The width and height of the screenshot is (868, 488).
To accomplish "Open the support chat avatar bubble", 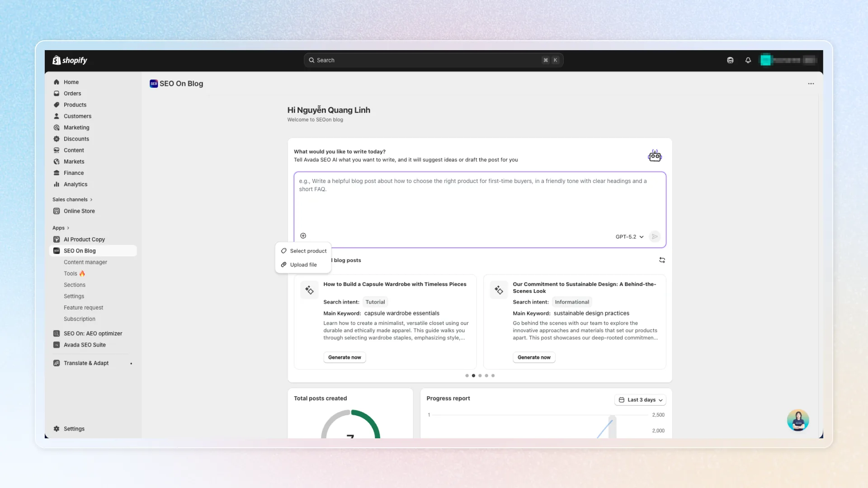I will click(798, 420).
